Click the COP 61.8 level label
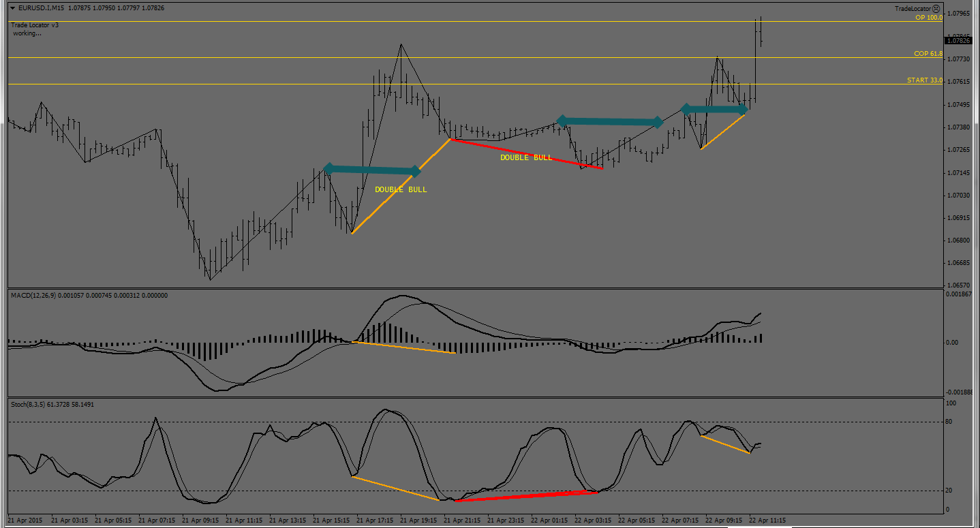Viewport: 980px width, 528px height. [928, 54]
